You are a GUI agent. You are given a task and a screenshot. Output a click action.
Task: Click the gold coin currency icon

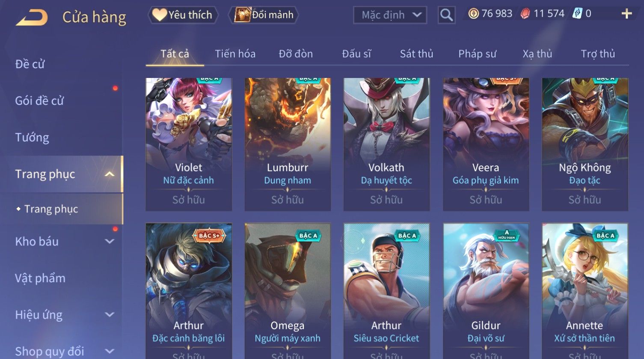(x=474, y=14)
